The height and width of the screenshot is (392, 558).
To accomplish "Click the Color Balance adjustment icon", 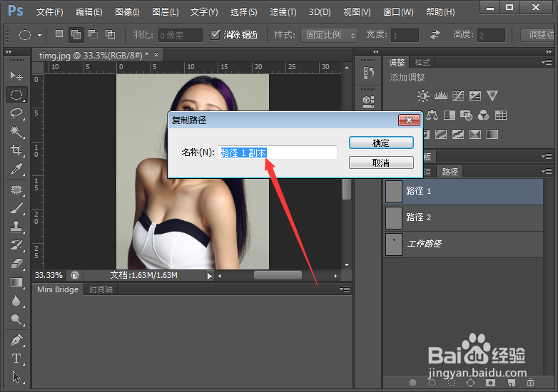I will (432, 115).
